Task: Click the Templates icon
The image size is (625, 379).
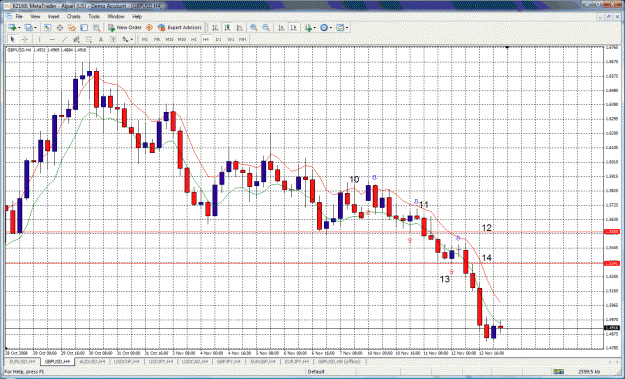Action: point(340,27)
